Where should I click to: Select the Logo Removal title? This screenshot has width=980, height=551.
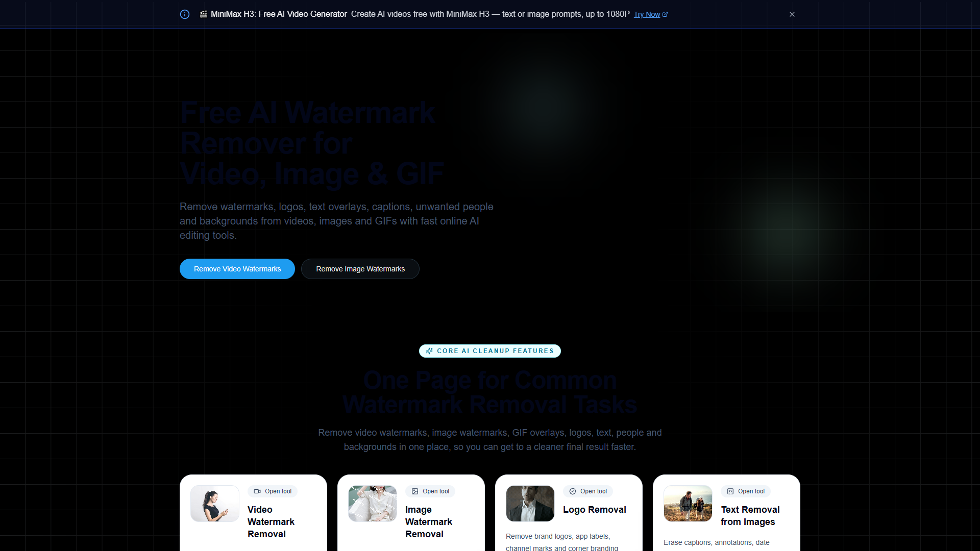[x=595, y=510]
